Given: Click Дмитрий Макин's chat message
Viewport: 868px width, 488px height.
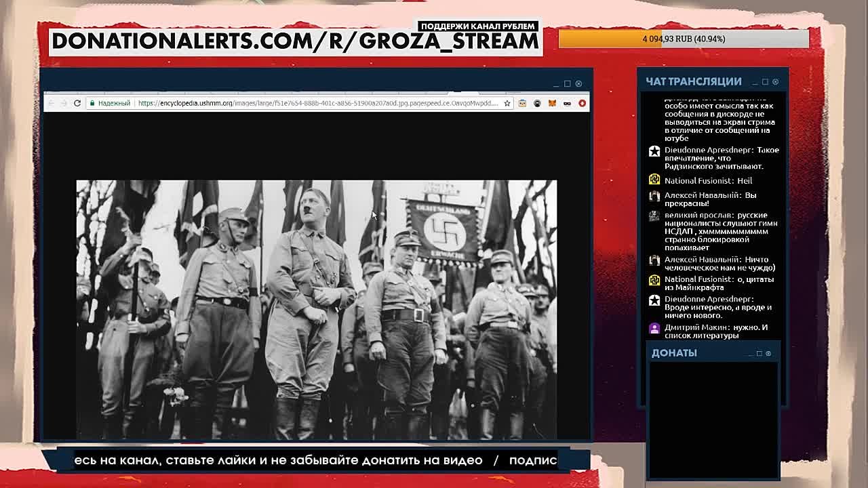Looking at the screenshot, I should point(716,331).
